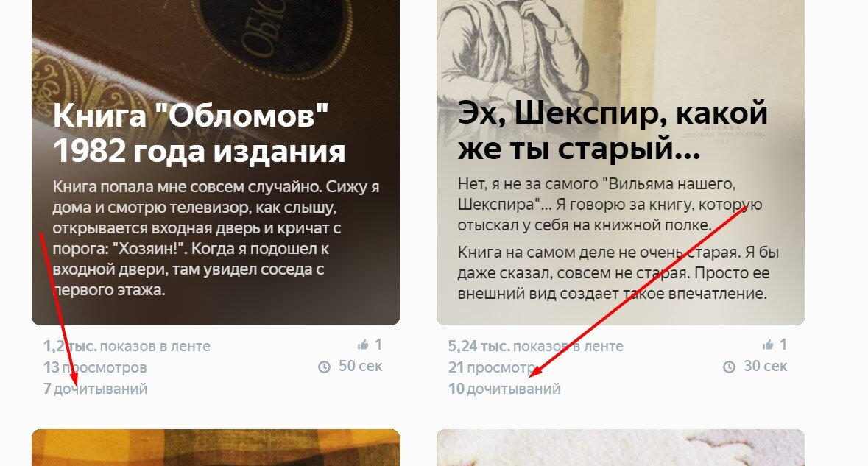Click Обломов article description paragraph
The image size is (868, 466).
click(x=216, y=238)
